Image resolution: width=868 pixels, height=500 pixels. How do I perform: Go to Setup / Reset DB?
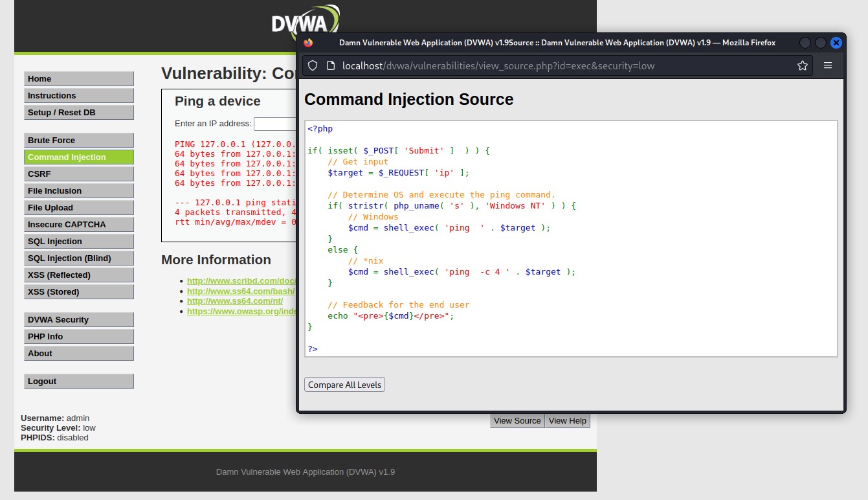79,113
